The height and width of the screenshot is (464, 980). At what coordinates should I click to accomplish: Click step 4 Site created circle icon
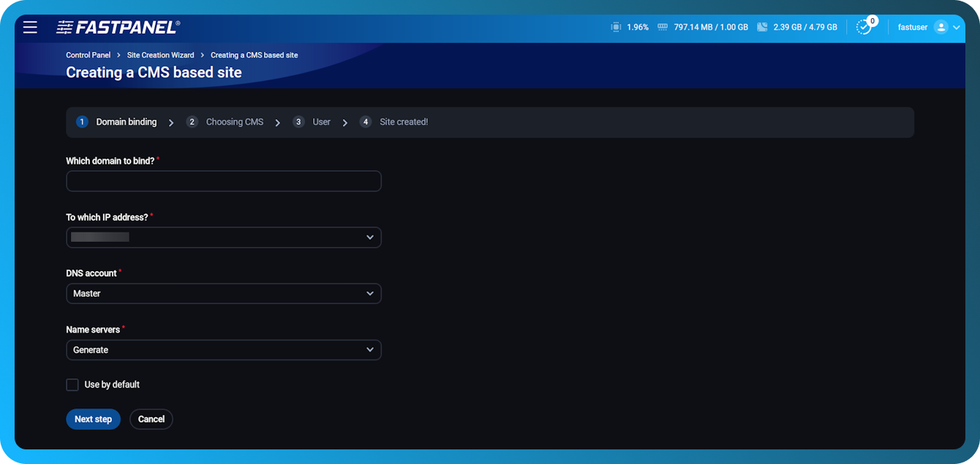click(366, 121)
